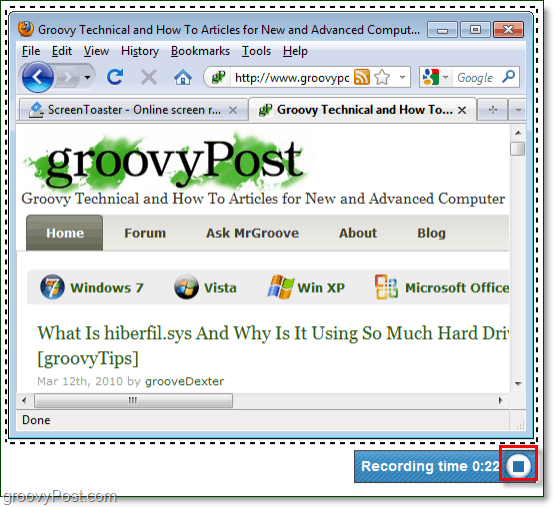Subscribe via the RSS feed icon
This screenshot has width=554, height=507.
[x=362, y=77]
